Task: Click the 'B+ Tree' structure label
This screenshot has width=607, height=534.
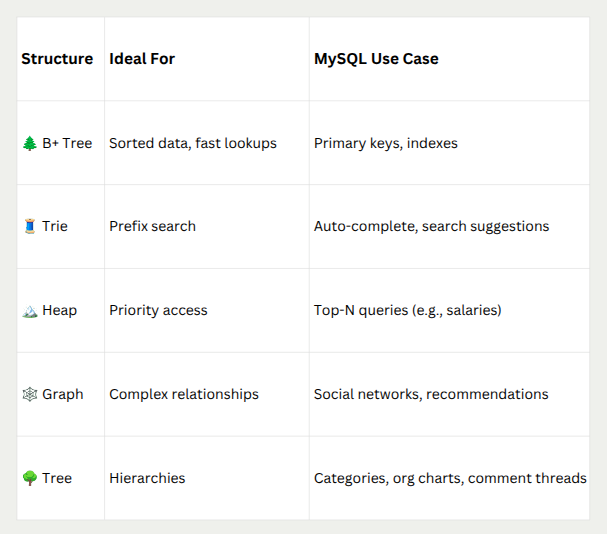Action: [67, 143]
